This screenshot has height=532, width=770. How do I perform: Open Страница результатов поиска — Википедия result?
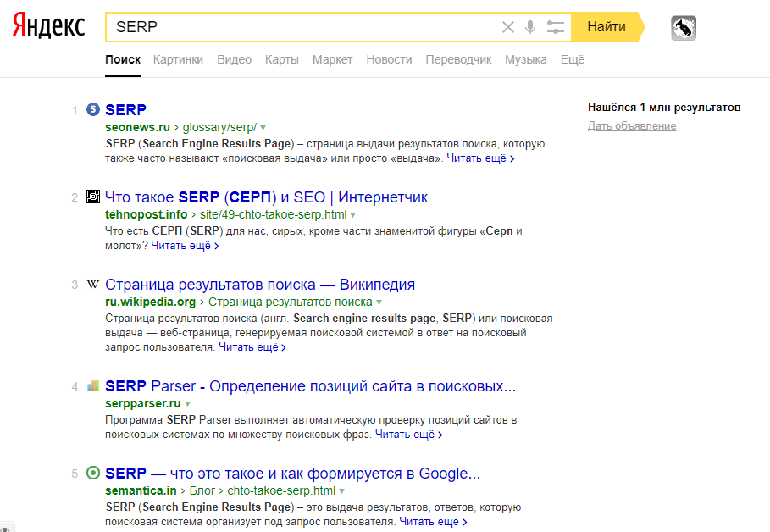coord(260,285)
